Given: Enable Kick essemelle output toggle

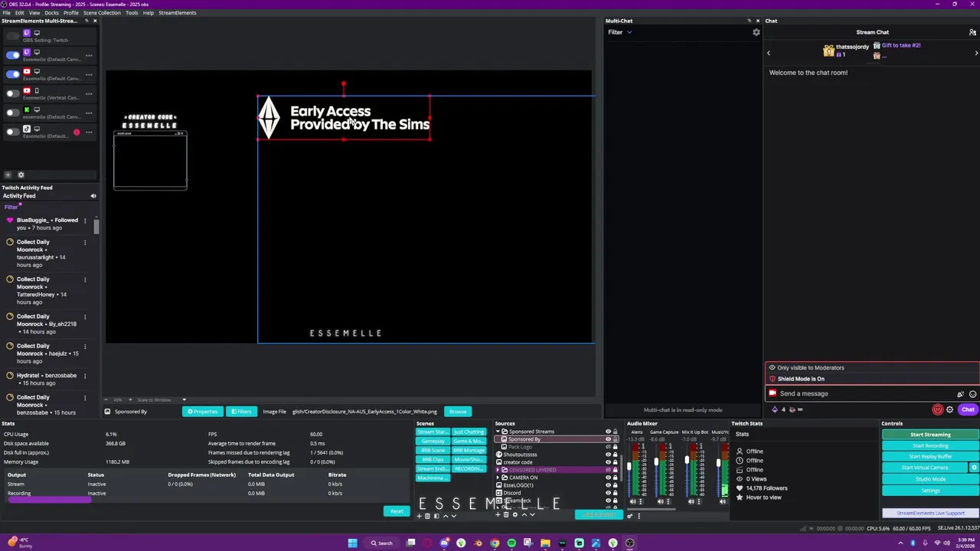Looking at the screenshot, I should pos(13,113).
